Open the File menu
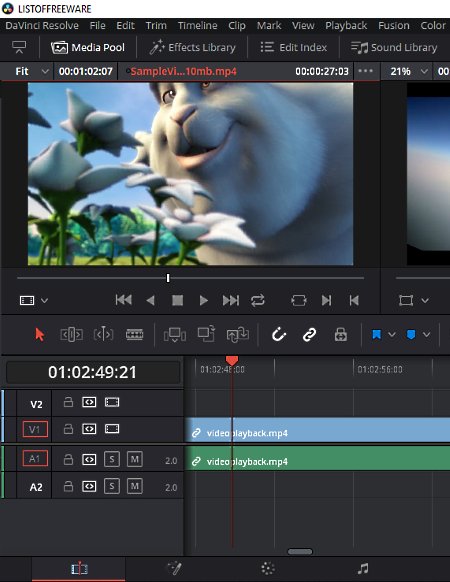The width and height of the screenshot is (450, 582). 98,26
